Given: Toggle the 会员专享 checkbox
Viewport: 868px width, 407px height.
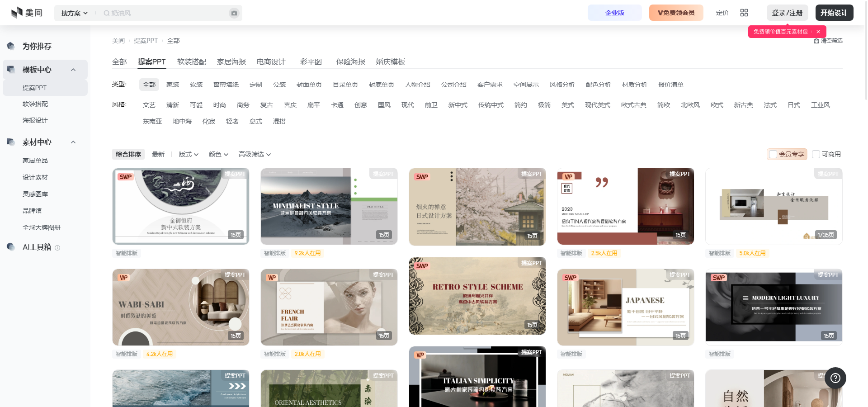Looking at the screenshot, I should pos(773,154).
